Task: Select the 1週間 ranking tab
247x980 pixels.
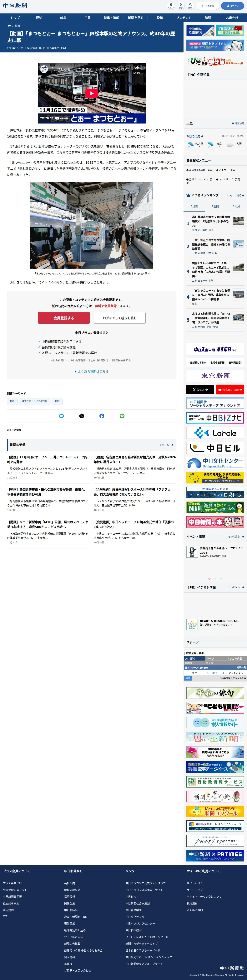Action: (215, 206)
